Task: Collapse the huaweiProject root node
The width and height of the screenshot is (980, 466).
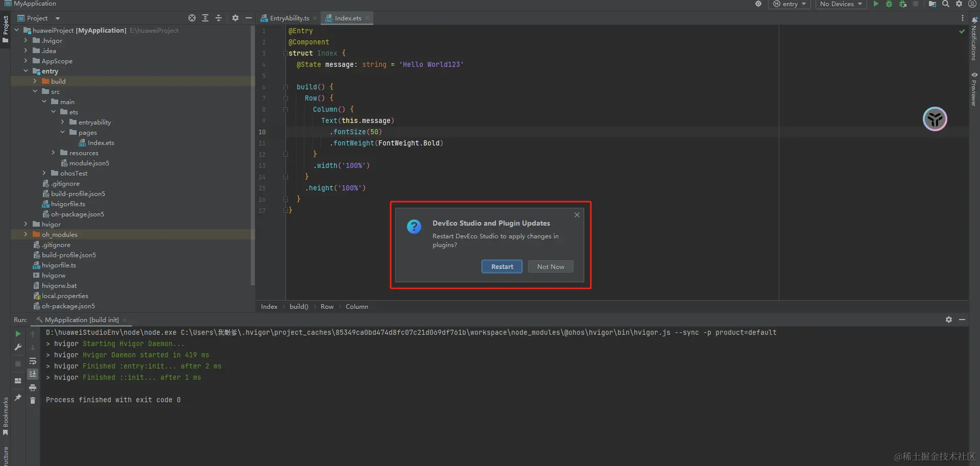Action: [x=17, y=30]
